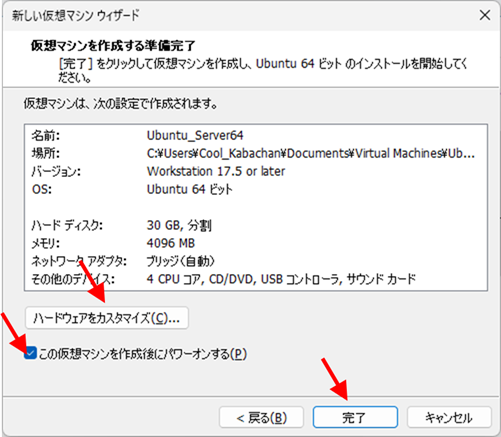Click the text 仮想マシンは、次の設定で作成されます。
Viewport: 501px width, 437px height.
tap(120, 104)
